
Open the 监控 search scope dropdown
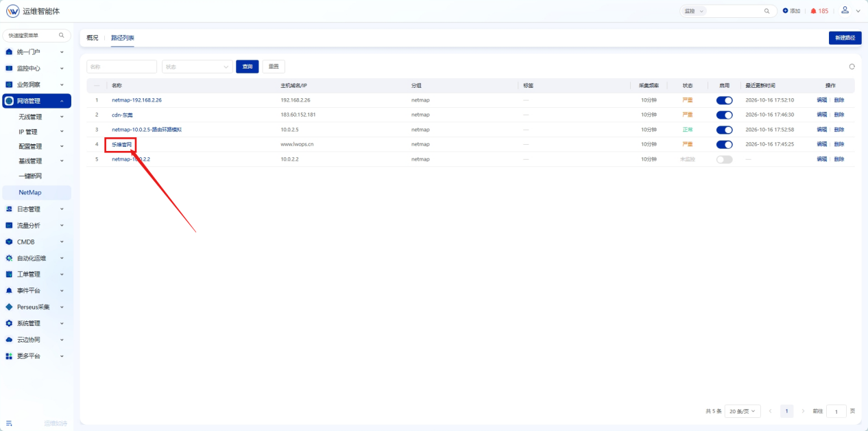point(694,11)
